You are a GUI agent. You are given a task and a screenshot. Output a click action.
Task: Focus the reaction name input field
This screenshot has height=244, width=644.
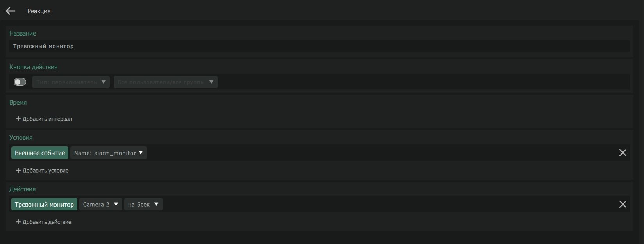(x=319, y=46)
